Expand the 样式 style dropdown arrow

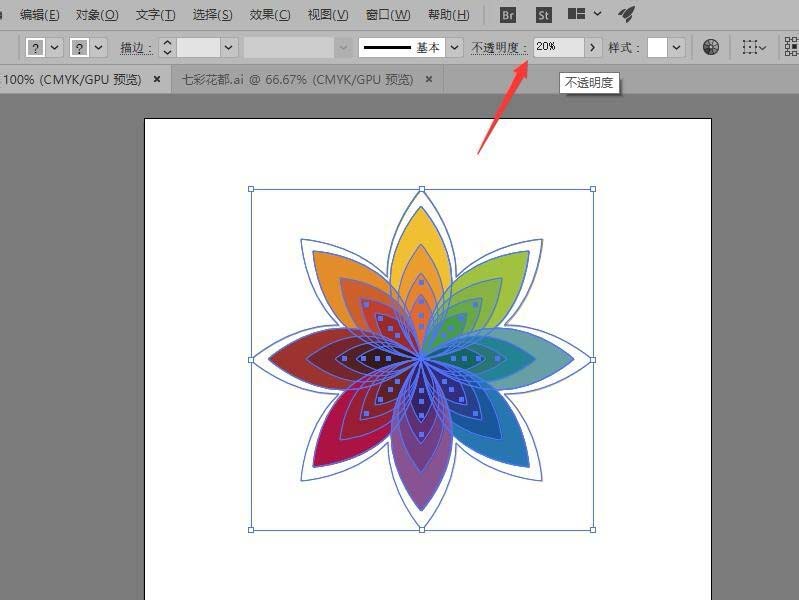click(676, 47)
